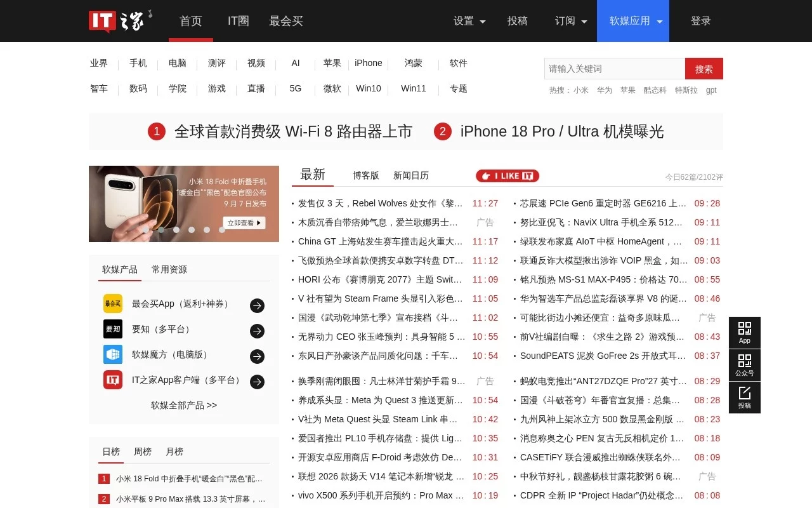Click the red 搜索 button
Screen dimensions: 812x508
pos(704,69)
